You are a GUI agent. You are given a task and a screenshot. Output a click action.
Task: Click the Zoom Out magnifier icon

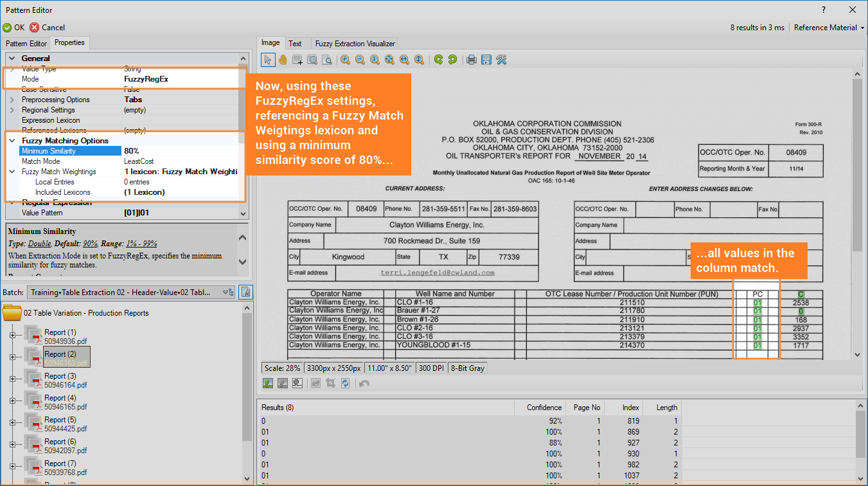pos(360,60)
